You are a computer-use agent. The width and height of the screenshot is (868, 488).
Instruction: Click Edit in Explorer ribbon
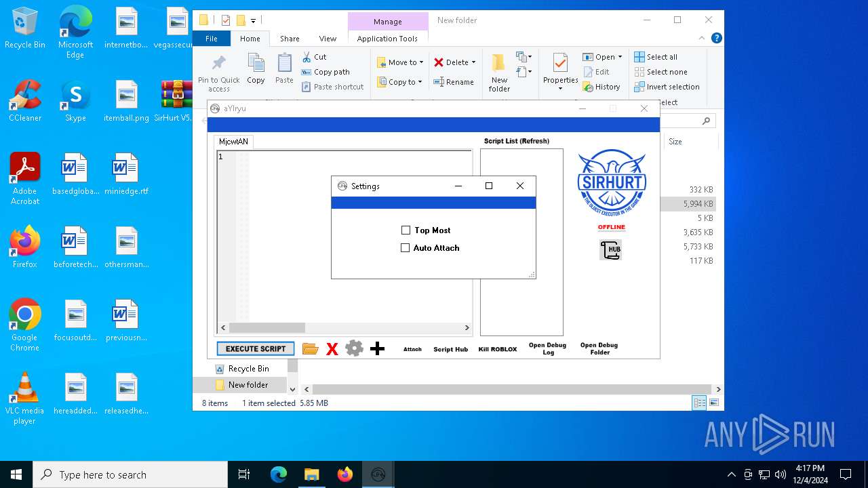point(596,72)
